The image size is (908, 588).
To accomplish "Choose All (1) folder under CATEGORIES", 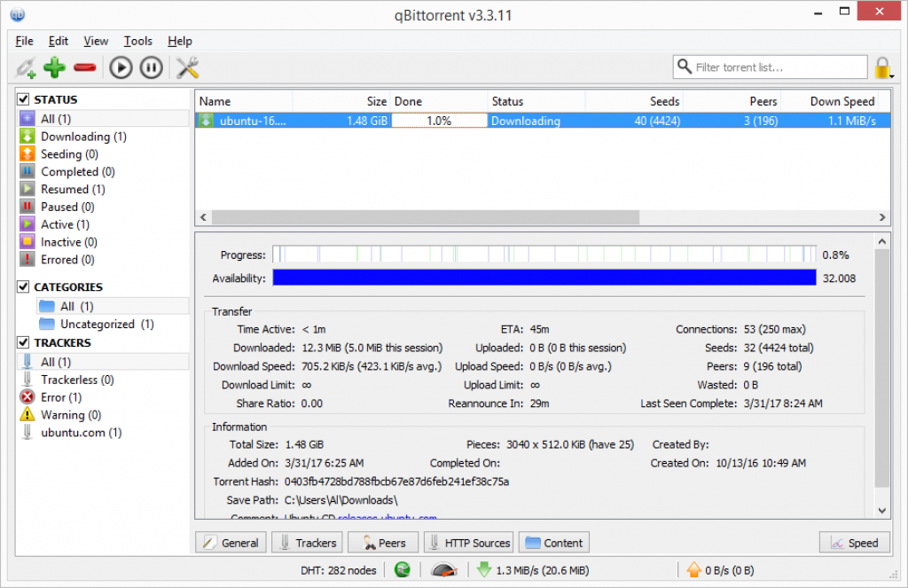I will pyautogui.click(x=113, y=306).
